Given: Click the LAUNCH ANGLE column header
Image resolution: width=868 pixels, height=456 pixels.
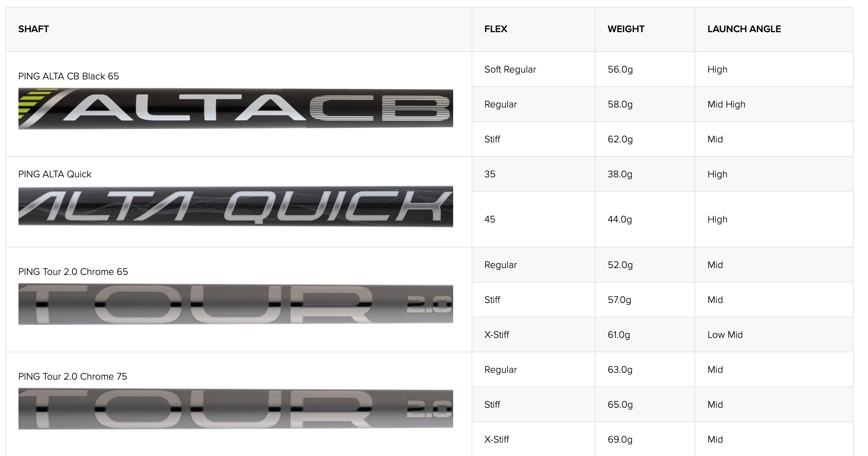Looking at the screenshot, I should [744, 29].
